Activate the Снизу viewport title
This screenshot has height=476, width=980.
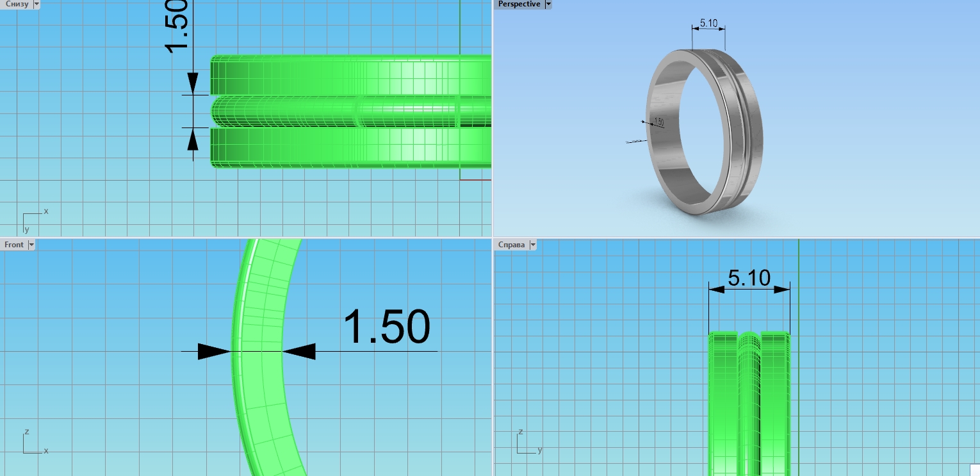click(x=16, y=4)
